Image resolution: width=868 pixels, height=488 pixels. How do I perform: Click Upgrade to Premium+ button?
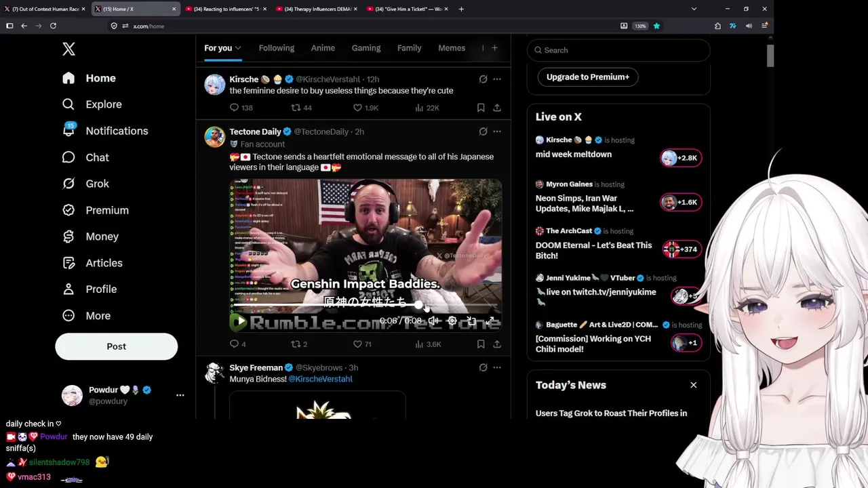pyautogui.click(x=588, y=77)
